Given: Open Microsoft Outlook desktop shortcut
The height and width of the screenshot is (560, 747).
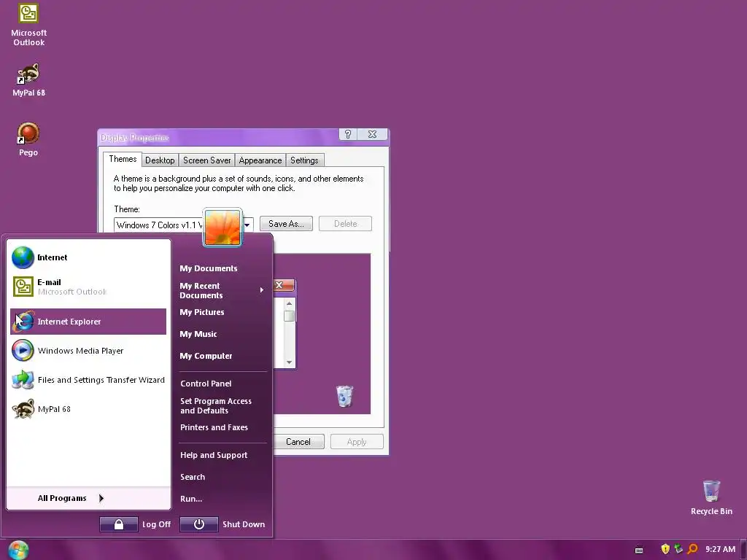Looking at the screenshot, I should (x=28, y=25).
